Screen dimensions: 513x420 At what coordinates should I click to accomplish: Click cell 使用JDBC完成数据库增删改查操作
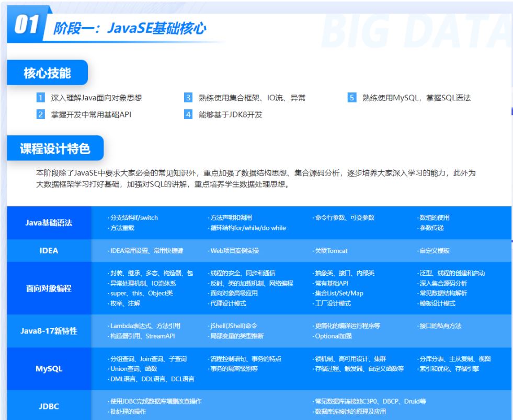point(155,401)
